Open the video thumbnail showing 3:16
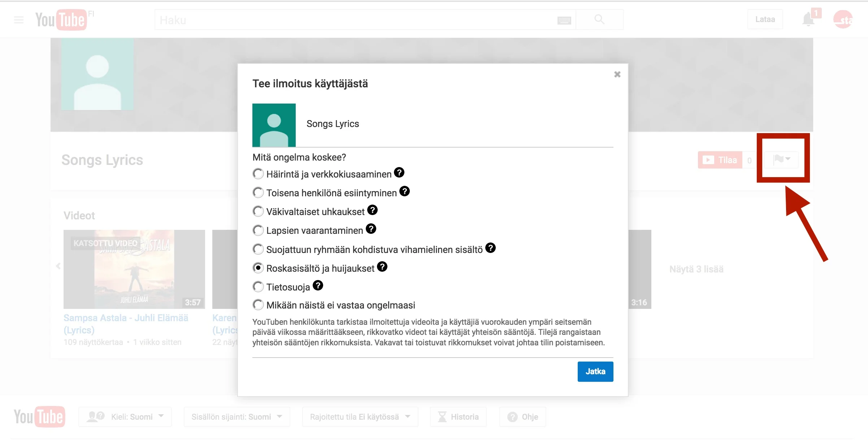This screenshot has height=446, width=868. pos(640,269)
